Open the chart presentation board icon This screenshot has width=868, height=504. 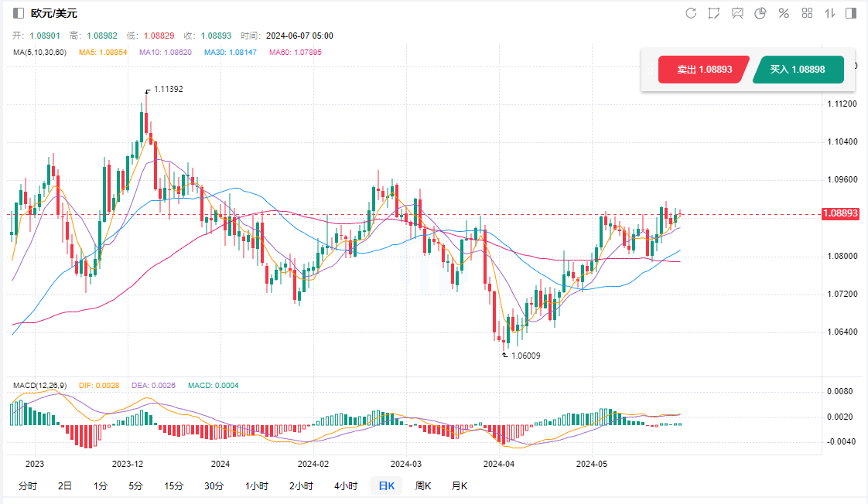point(737,13)
